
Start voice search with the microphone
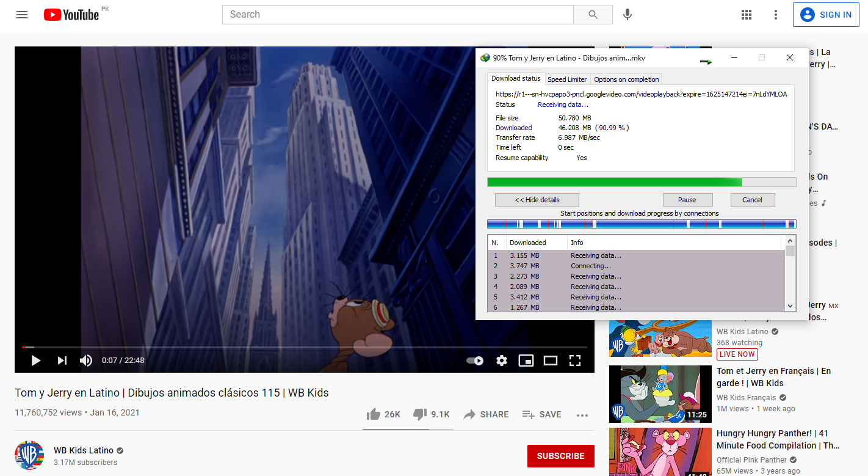pos(627,15)
